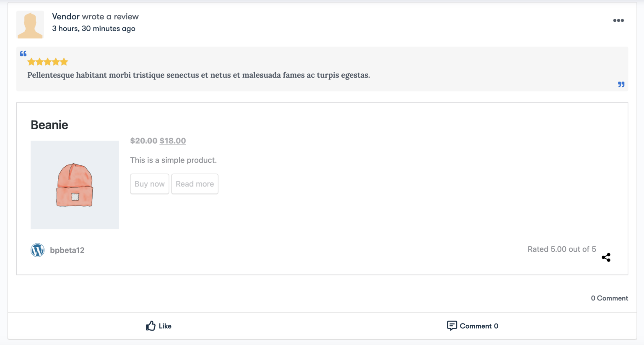The height and width of the screenshot is (345, 644).
Task: Click the WordPress logo icon
Action: (x=38, y=250)
